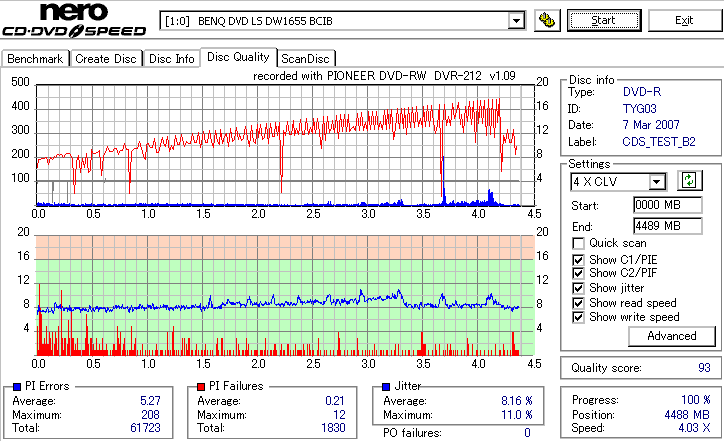The height and width of the screenshot is (441, 724).
Task: Click the label value CDS_TEST_B2
Action: point(659,142)
